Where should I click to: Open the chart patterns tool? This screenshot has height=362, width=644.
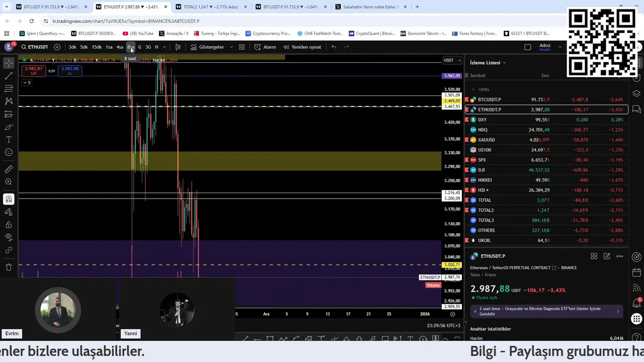point(9,101)
